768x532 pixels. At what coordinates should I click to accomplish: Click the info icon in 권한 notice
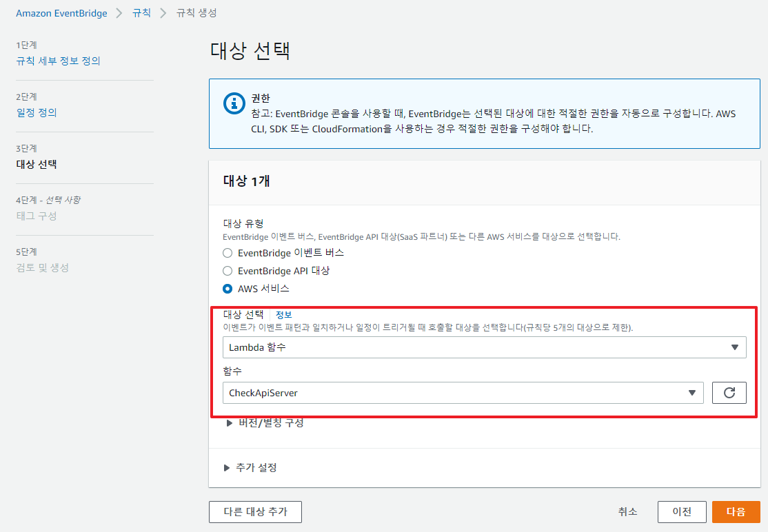234,103
